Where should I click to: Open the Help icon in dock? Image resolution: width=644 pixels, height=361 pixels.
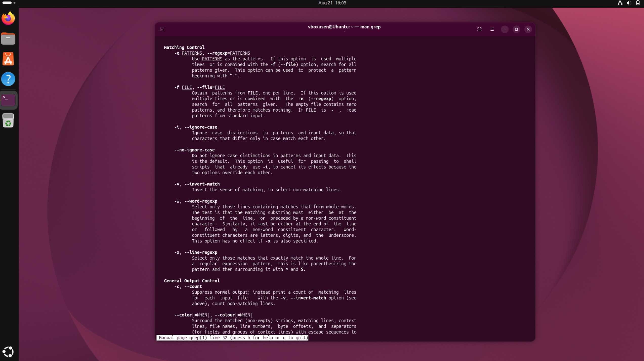tap(8, 79)
